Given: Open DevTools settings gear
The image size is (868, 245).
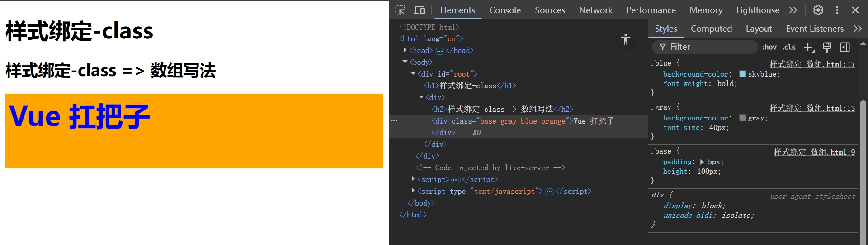Looking at the screenshot, I should [x=818, y=10].
